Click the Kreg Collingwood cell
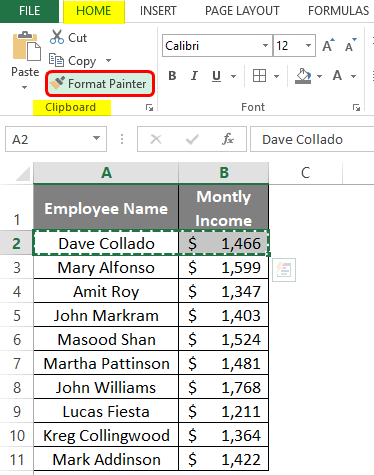 click(106, 435)
